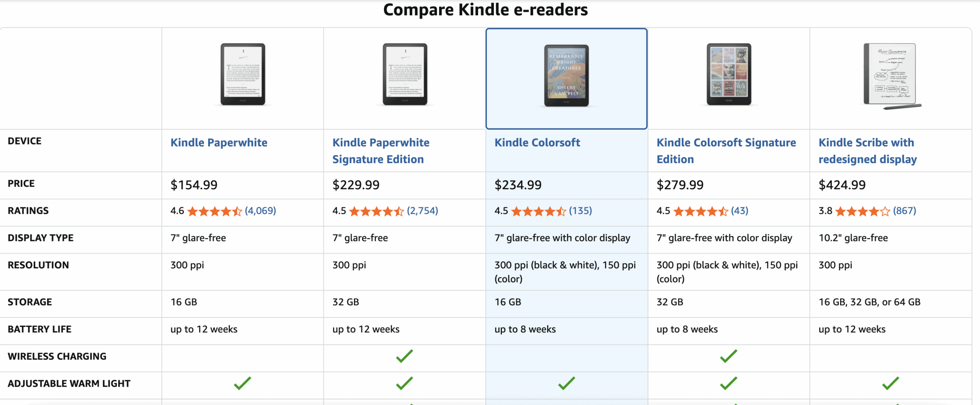Open the Kindle Paperwhite device link
This screenshot has height=405, width=980.
click(219, 143)
